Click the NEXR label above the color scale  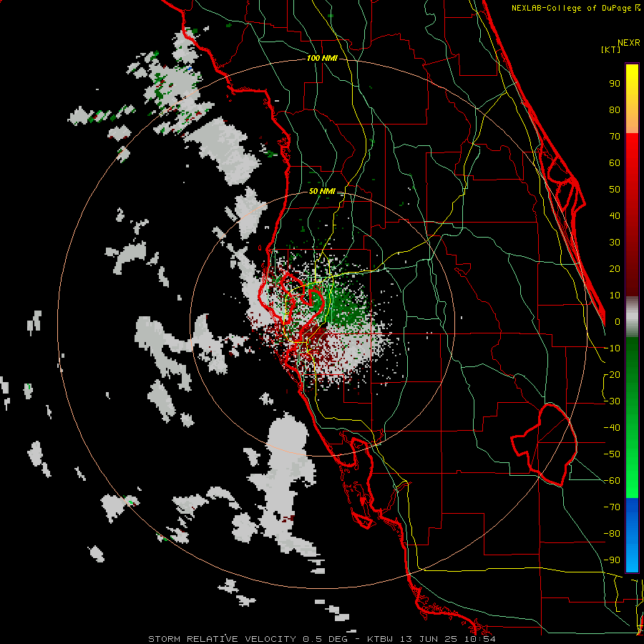(629, 43)
